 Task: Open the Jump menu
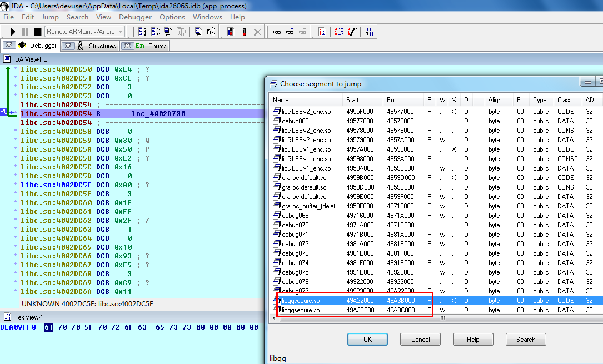click(x=50, y=17)
